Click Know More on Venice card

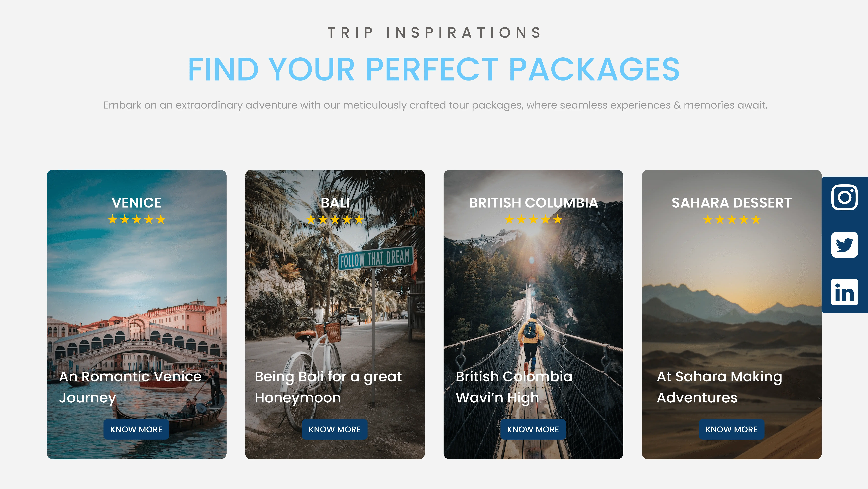coord(136,429)
